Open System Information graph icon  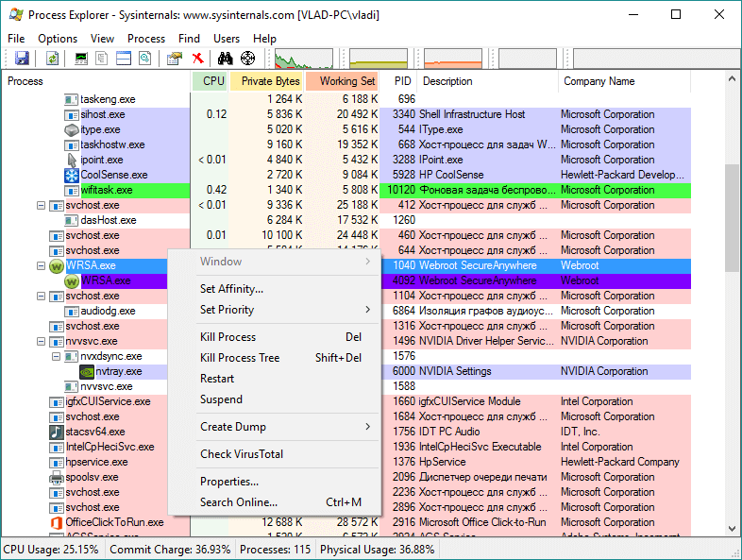(81, 59)
